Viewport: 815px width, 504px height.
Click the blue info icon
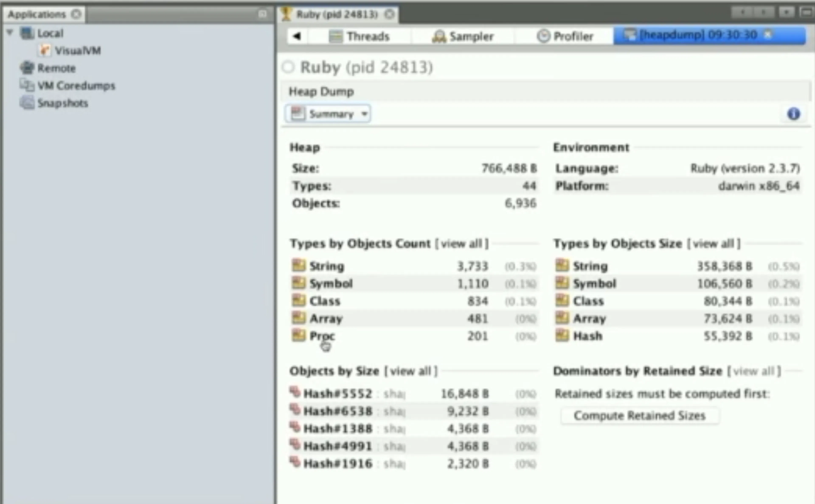coord(793,114)
